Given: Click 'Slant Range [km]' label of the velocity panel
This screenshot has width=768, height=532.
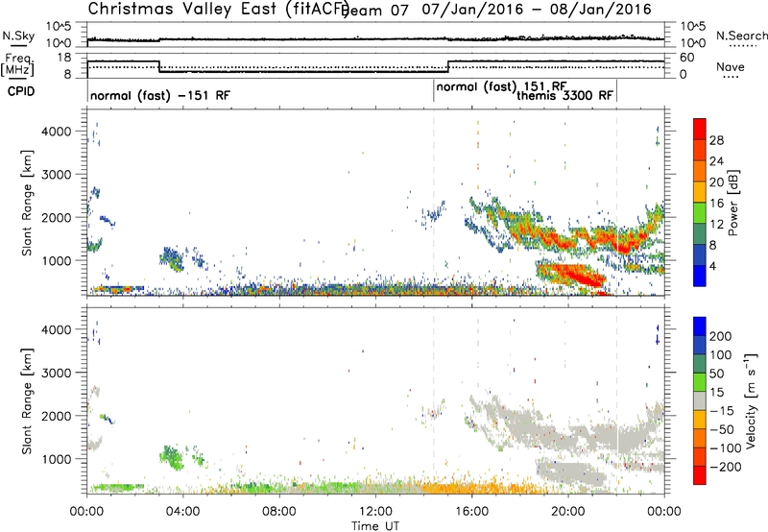Looking at the screenshot, I should [27, 400].
